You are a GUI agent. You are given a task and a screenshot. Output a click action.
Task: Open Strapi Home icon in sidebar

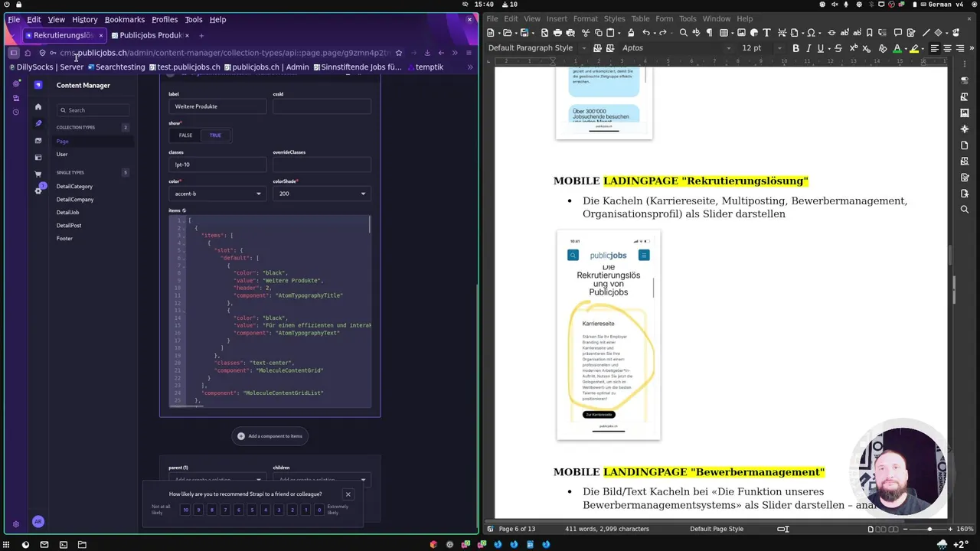coord(38,106)
